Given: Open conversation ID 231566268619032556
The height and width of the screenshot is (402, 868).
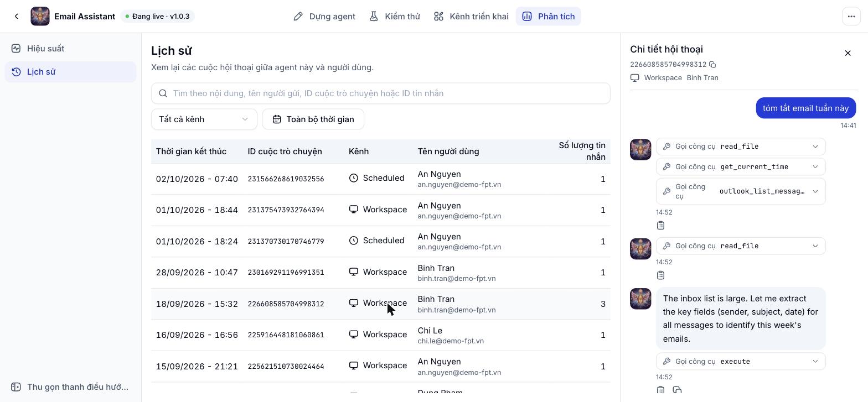Looking at the screenshot, I should click(286, 179).
